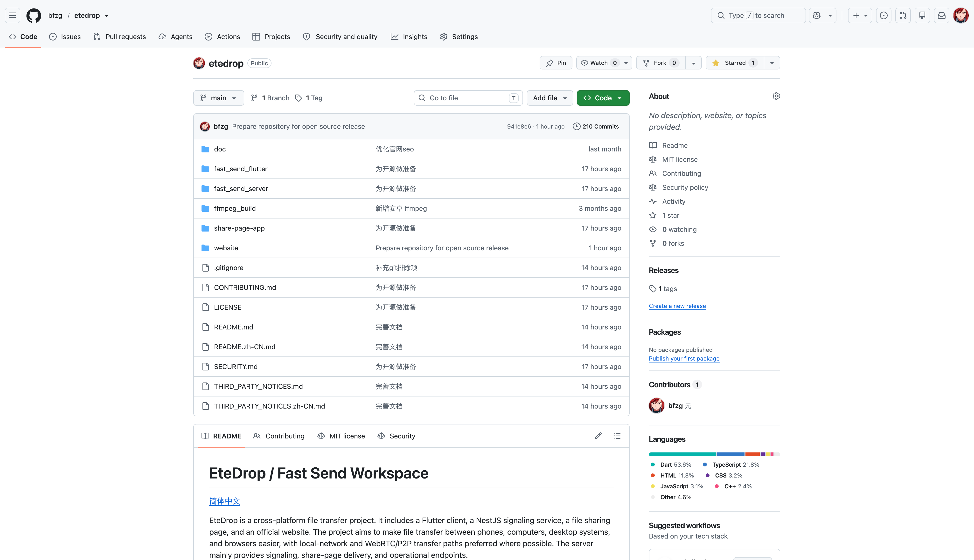The image size is (974, 560).
Task: Click the HTML segment of the languages bar
Action: [x=752, y=454]
